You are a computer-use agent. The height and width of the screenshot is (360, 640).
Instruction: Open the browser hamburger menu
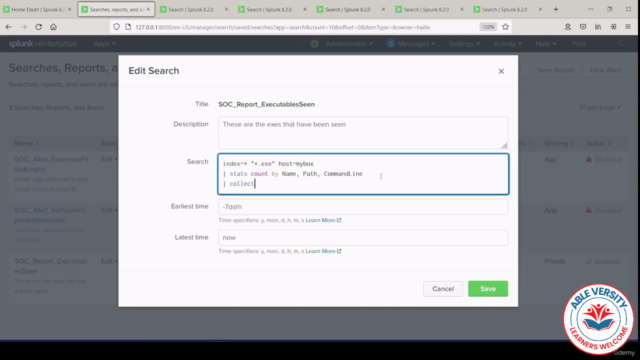628,27
